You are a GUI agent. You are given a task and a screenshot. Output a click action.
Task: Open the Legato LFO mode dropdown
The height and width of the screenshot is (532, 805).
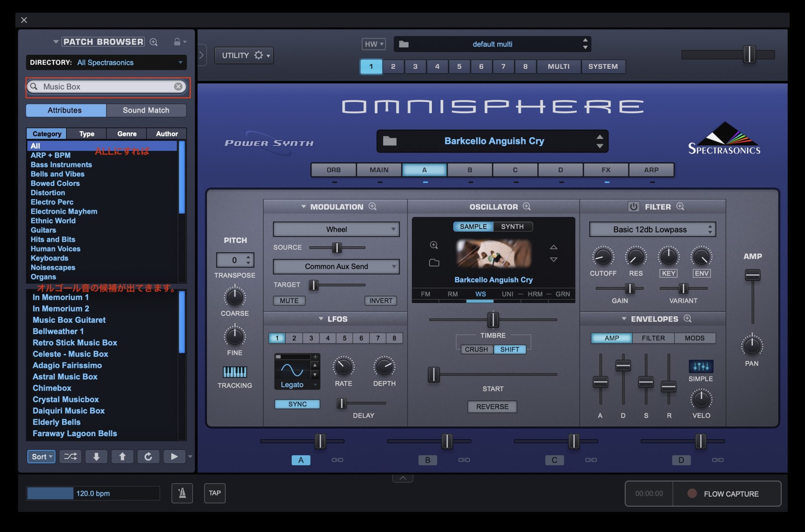[x=297, y=385]
